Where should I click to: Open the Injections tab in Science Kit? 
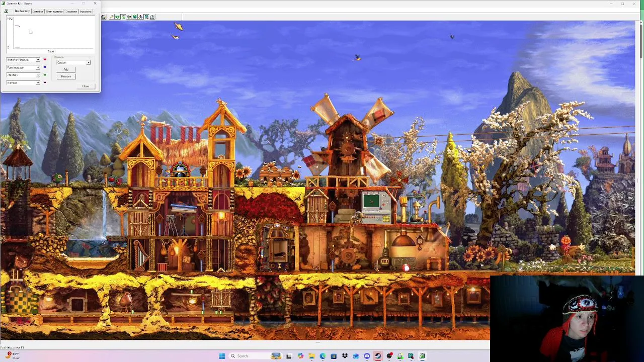point(86,12)
